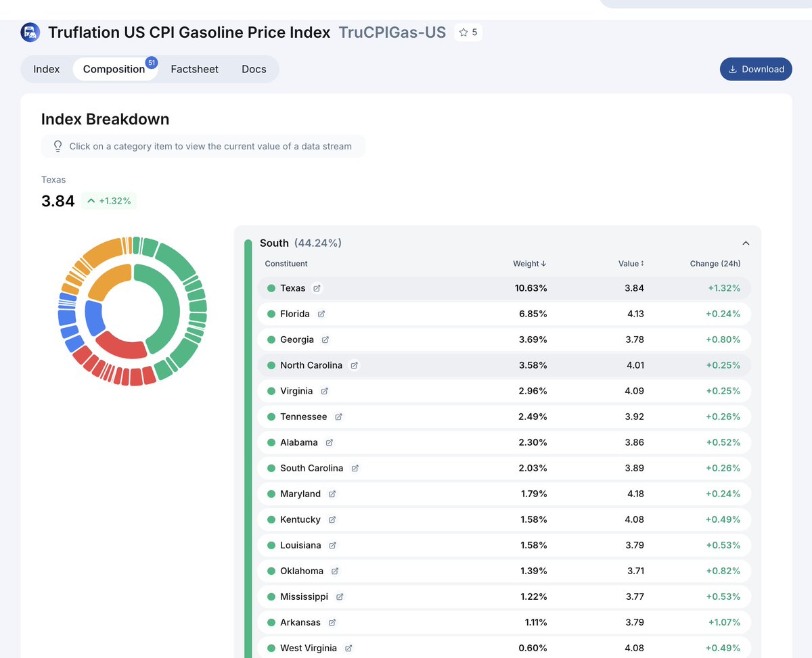812x658 pixels.
Task: Click West Virginia weight 0.60%
Action: pos(533,648)
